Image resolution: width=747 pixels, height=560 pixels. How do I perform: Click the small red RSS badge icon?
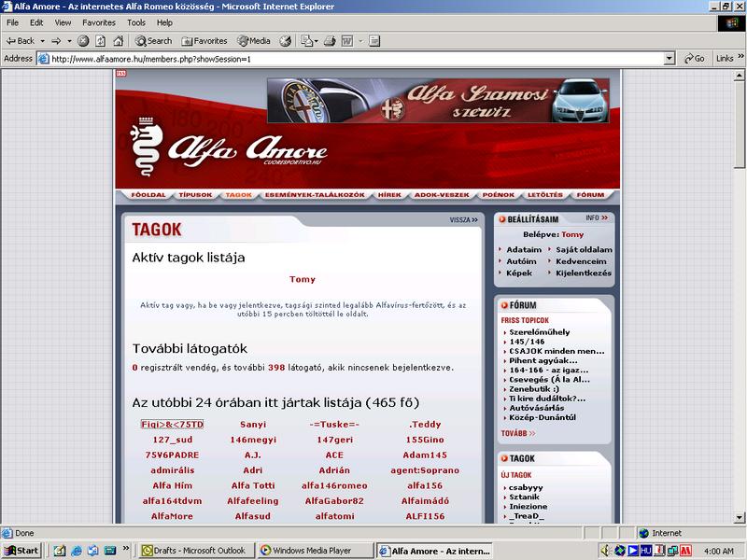coord(121,73)
